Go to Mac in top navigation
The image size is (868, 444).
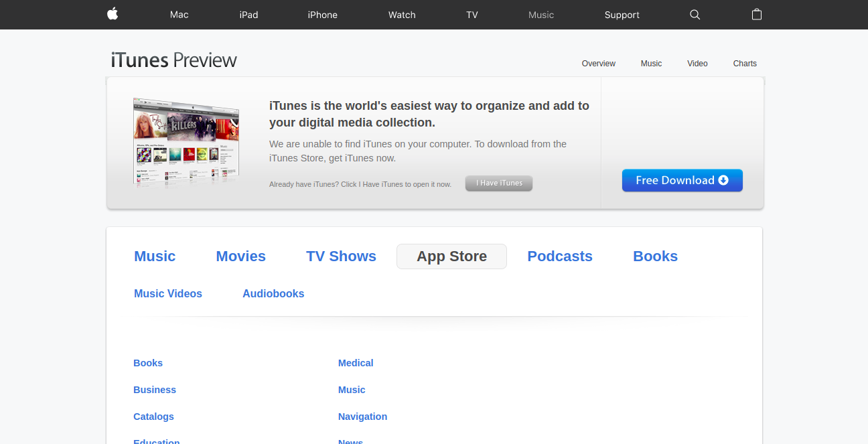(179, 15)
